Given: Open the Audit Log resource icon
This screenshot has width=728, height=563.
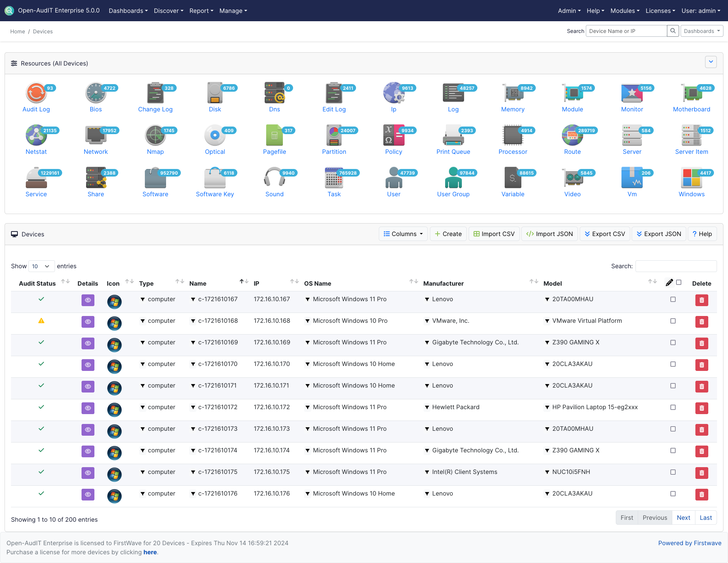Looking at the screenshot, I should 36,93.
